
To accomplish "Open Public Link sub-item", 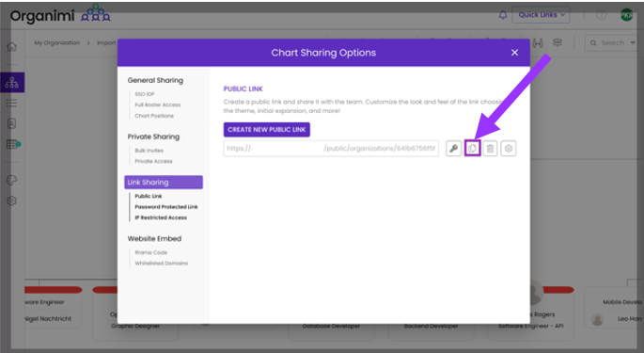I will pos(149,196).
